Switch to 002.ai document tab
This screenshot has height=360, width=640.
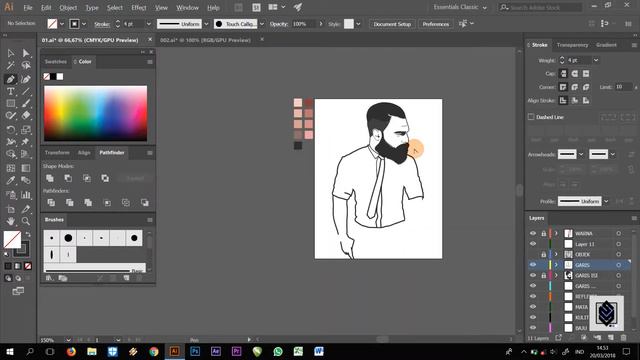point(205,40)
